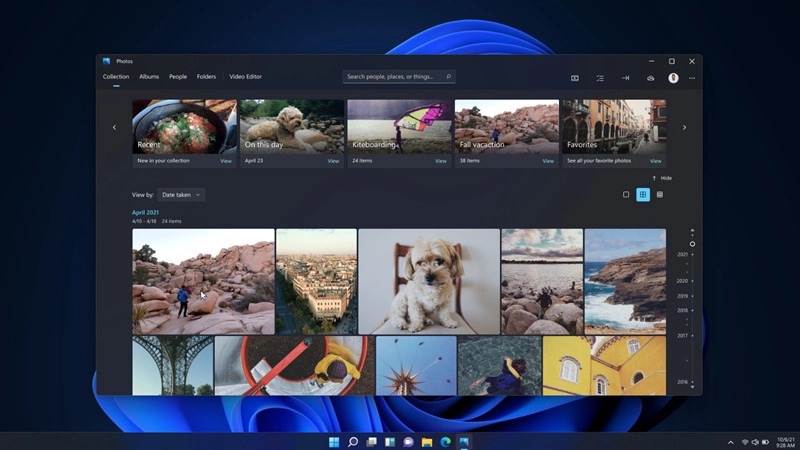Image resolution: width=800 pixels, height=450 pixels.
Task: Expand the hidden tray icons chevron
Action: [731, 442]
